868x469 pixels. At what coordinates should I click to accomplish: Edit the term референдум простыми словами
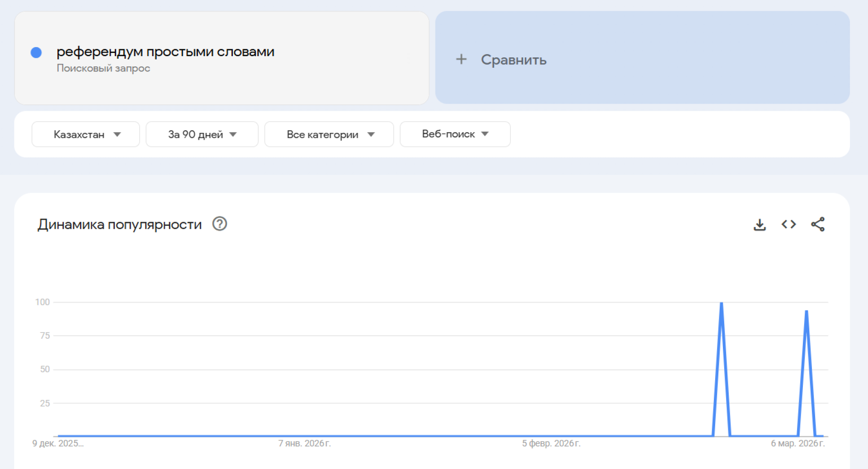coord(165,52)
